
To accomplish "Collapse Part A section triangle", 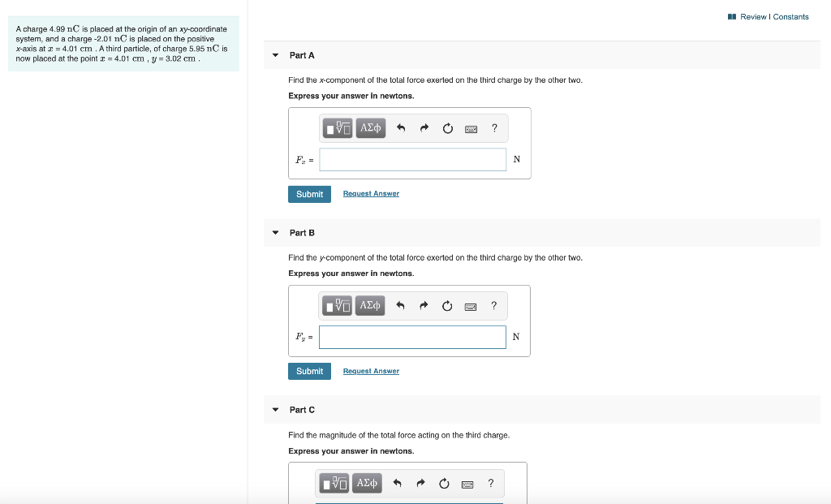I will point(276,55).
